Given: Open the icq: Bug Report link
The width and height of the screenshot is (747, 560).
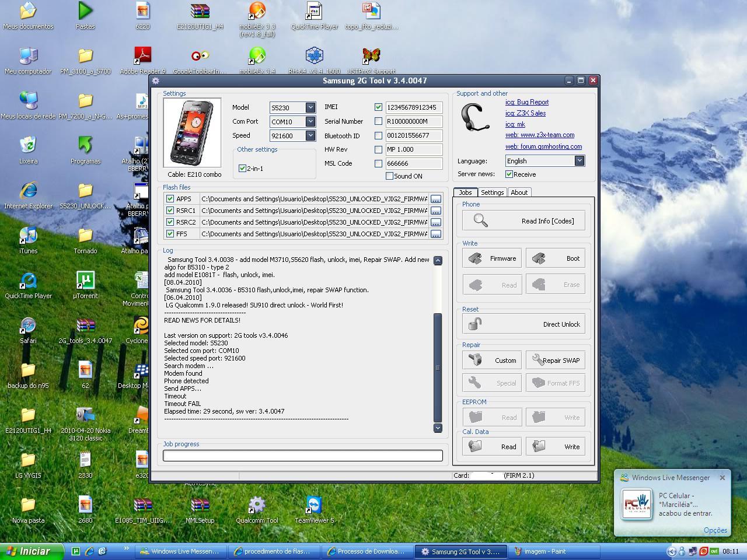Looking at the screenshot, I should tap(527, 102).
